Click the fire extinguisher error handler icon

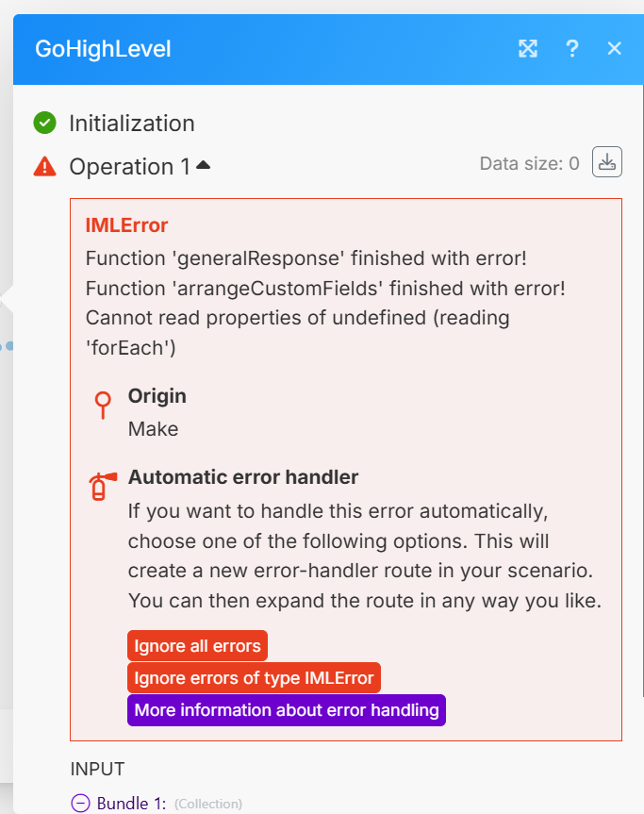(x=100, y=486)
